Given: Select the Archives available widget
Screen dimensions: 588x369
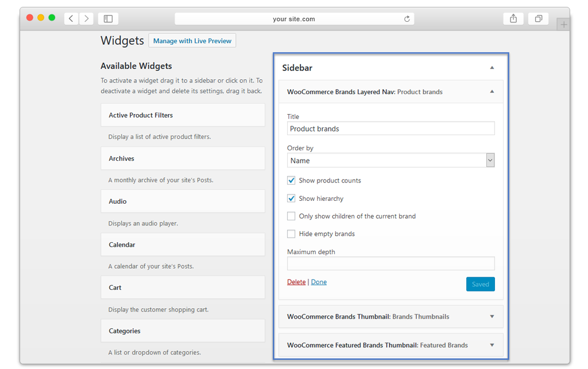Looking at the screenshot, I should point(183,158).
